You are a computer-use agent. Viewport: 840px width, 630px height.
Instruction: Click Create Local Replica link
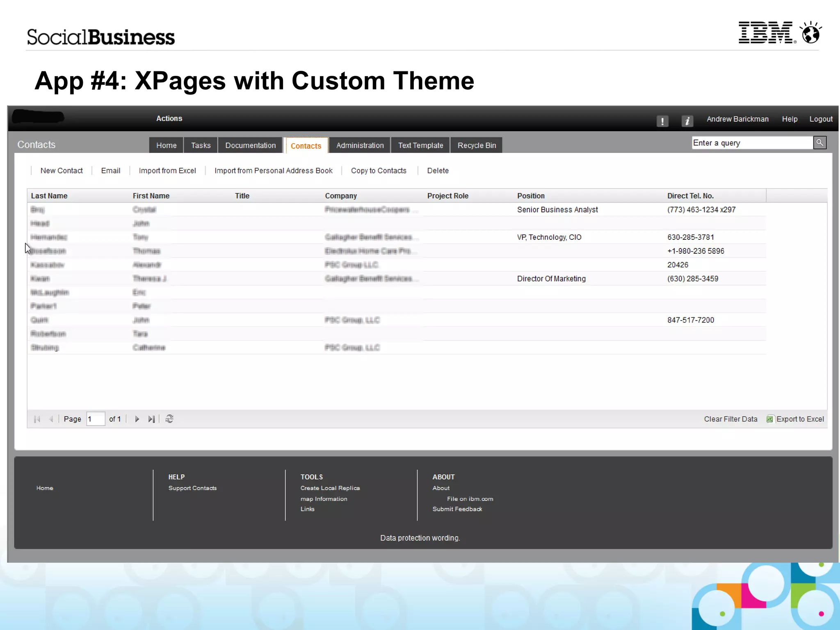pyautogui.click(x=330, y=488)
